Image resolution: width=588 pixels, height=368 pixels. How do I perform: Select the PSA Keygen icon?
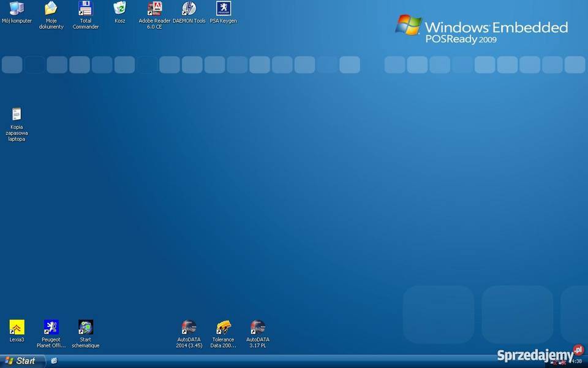[224, 9]
